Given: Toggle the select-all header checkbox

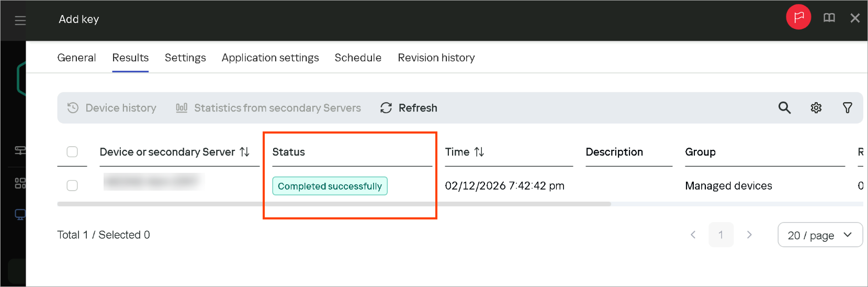Looking at the screenshot, I should point(72,152).
